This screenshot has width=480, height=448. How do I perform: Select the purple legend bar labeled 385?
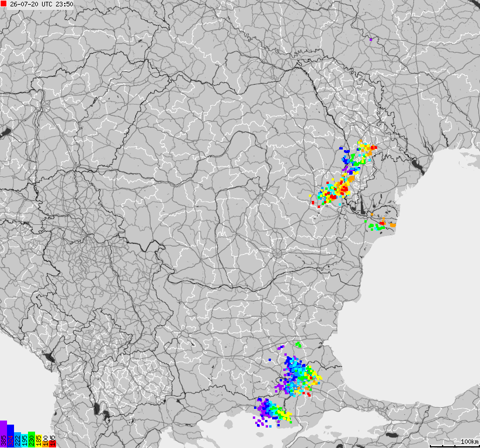(x=4, y=434)
